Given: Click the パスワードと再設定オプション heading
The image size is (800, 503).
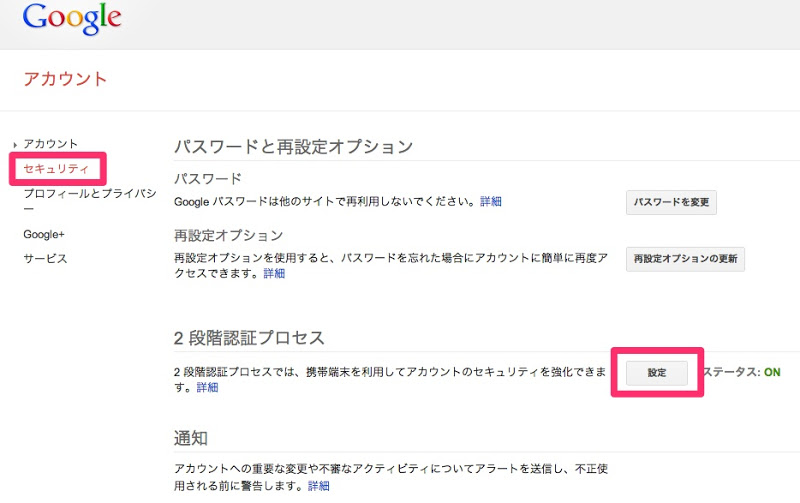Looking at the screenshot, I should (x=293, y=147).
